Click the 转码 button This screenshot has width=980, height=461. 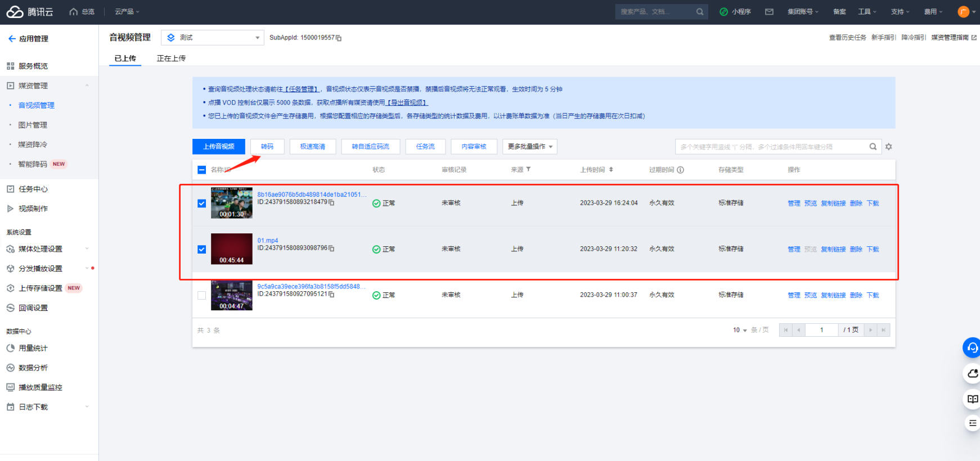pyautogui.click(x=267, y=147)
